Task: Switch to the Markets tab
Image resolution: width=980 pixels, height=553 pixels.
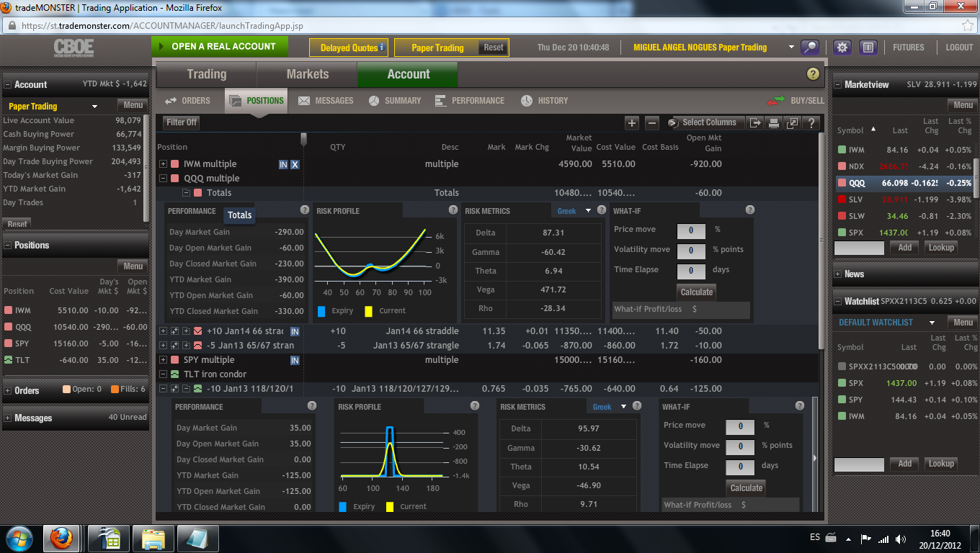Action: [x=307, y=74]
